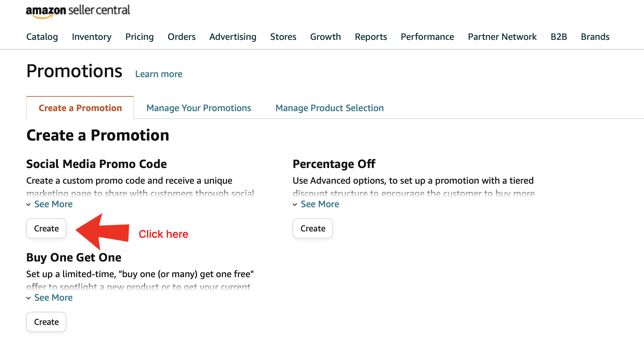
Task: Open the Partner Network menu
Action: pos(502,37)
